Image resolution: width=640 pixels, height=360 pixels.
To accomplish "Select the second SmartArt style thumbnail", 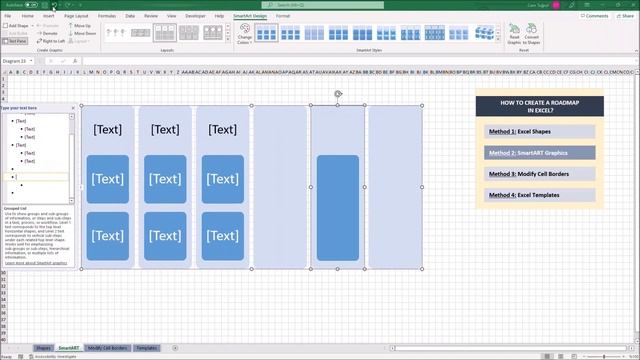I will coord(290,33).
